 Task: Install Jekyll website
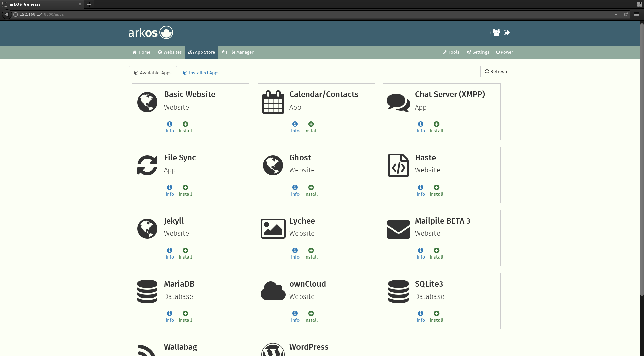tap(185, 253)
